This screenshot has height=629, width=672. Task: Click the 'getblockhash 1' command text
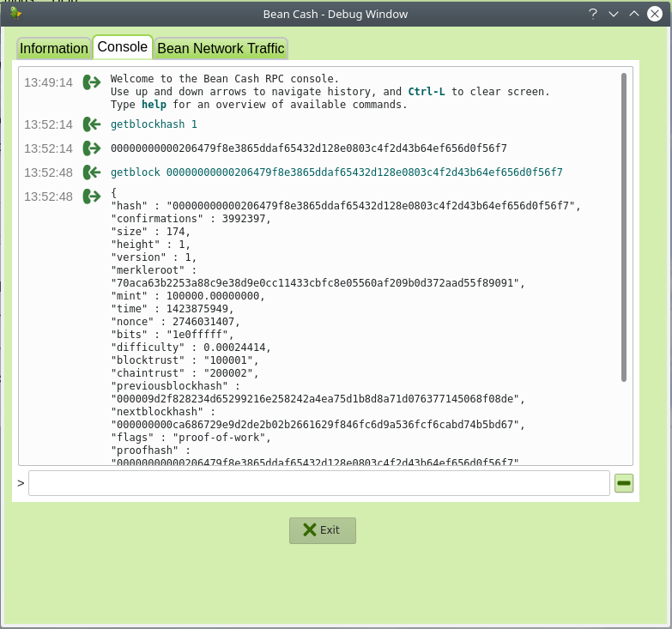pyautogui.click(x=154, y=124)
